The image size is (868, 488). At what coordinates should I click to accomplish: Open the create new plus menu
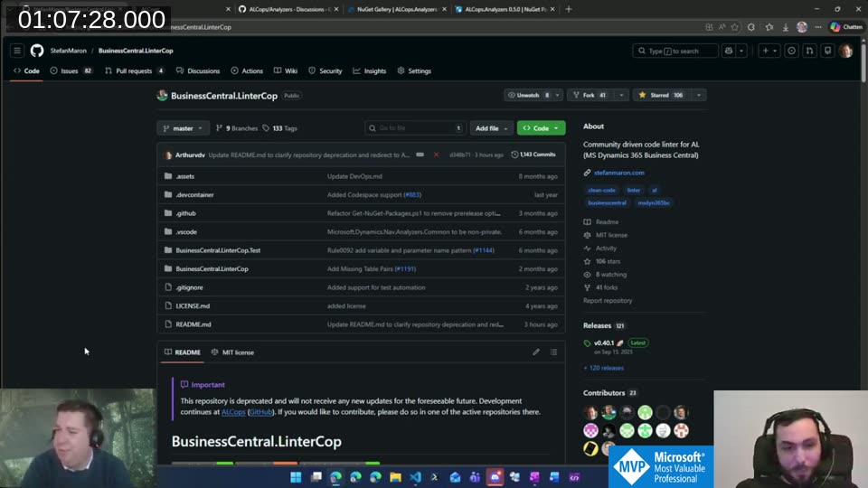769,51
